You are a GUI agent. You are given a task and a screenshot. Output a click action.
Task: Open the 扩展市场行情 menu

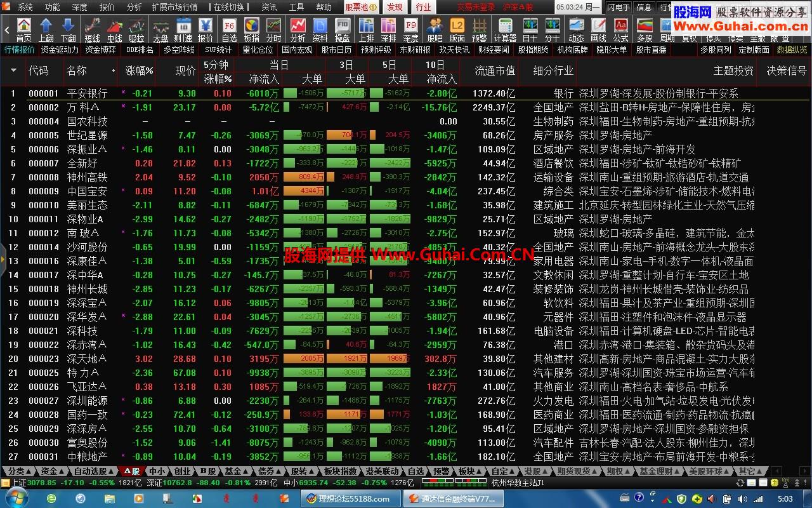[x=174, y=7]
